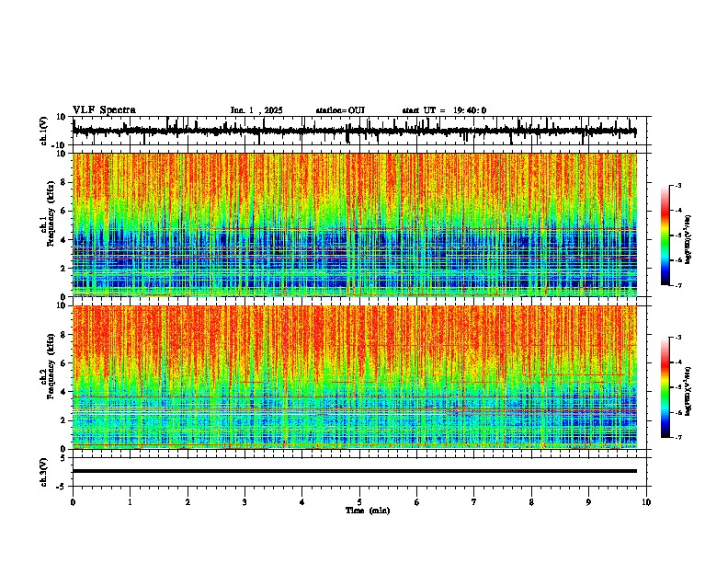
Task: Click the "station=OUJ" header label
Action: [x=340, y=110]
